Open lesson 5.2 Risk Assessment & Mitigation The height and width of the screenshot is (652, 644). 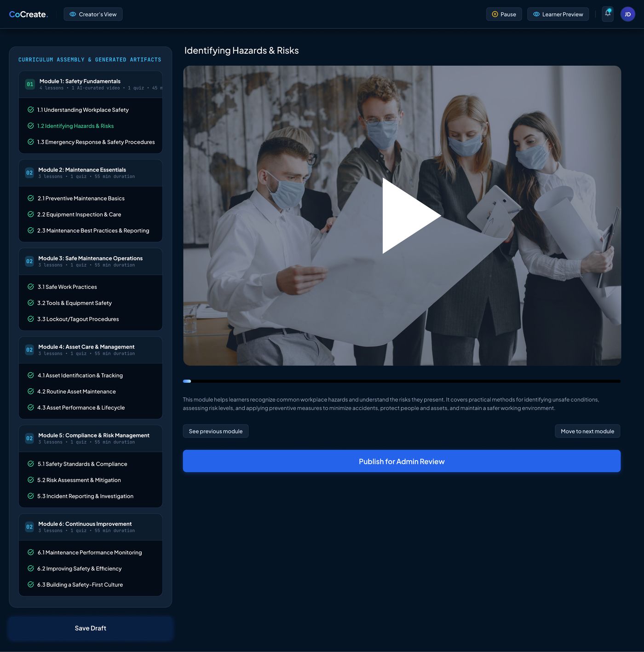[x=79, y=480]
